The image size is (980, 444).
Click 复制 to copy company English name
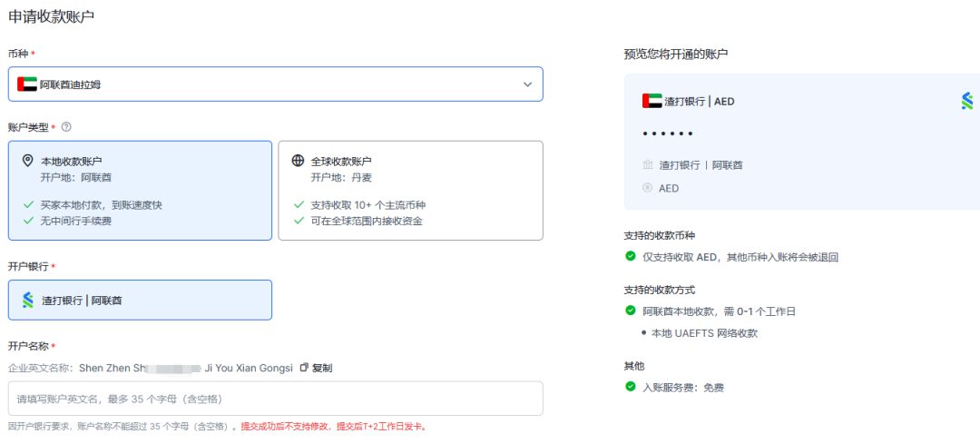coord(322,368)
